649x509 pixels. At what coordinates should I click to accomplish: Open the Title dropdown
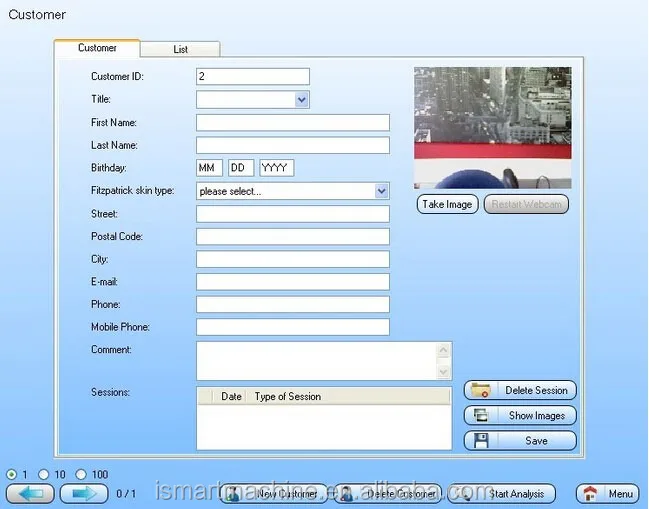pos(302,100)
